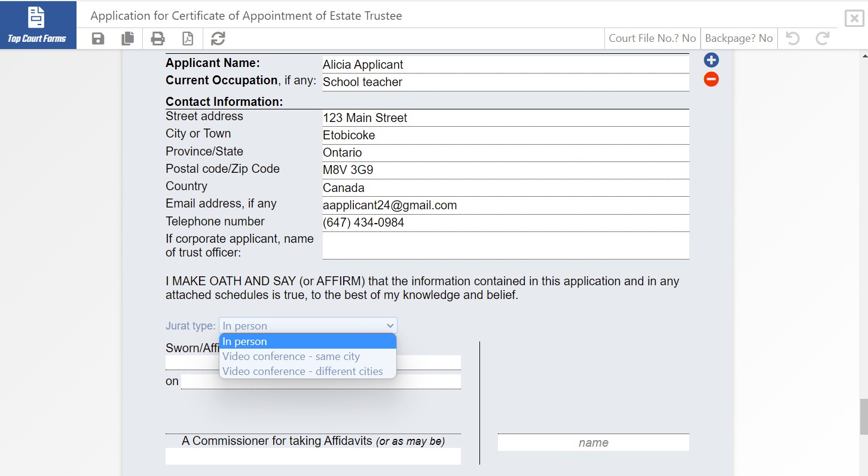This screenshot has width=868, height=476.
Task: Export form with the PDF icon
Action: (x=188, y=39)
